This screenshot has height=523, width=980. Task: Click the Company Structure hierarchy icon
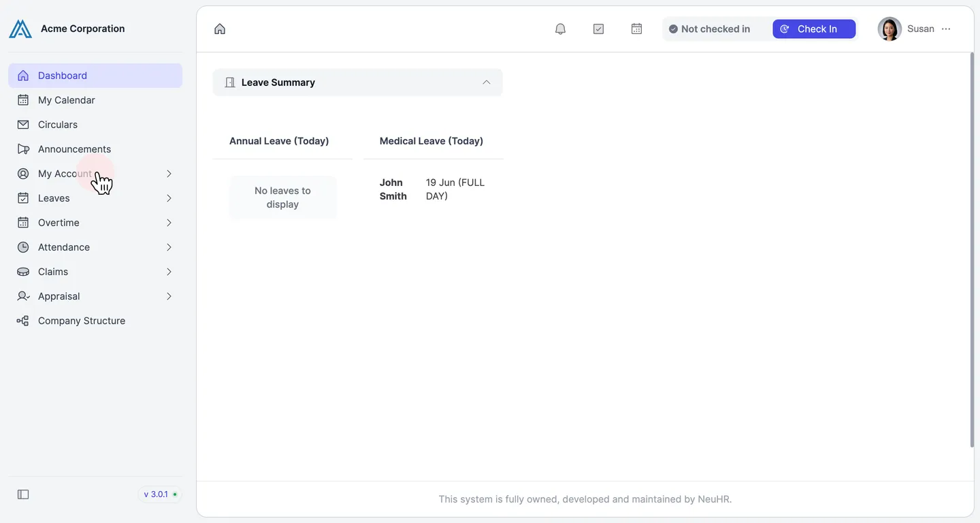(x=23, y=321)
